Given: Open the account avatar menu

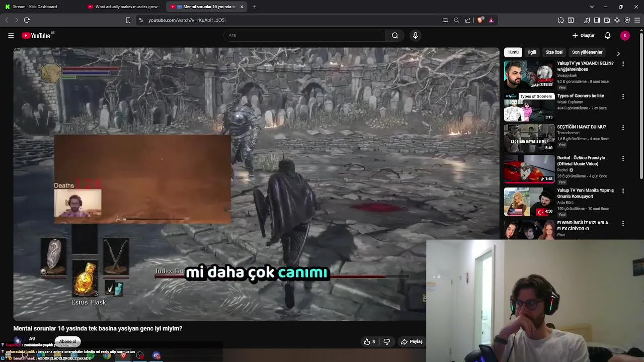Looking at the screenshot, I should click(625, 35).
